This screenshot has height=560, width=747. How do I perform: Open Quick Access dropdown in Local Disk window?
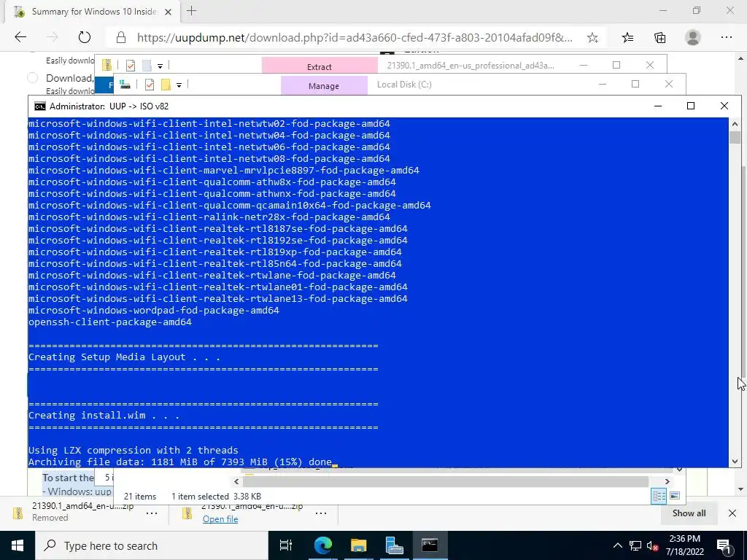coord(179,85)
